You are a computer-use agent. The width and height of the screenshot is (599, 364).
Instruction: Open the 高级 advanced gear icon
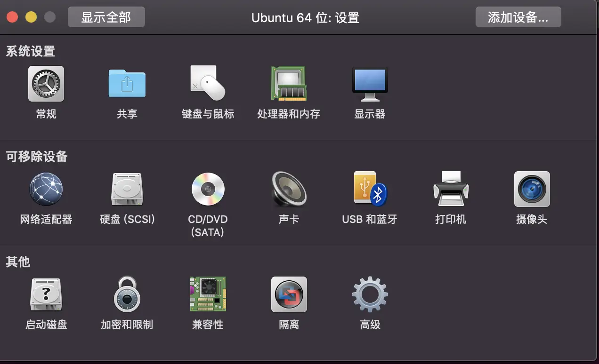370,294
